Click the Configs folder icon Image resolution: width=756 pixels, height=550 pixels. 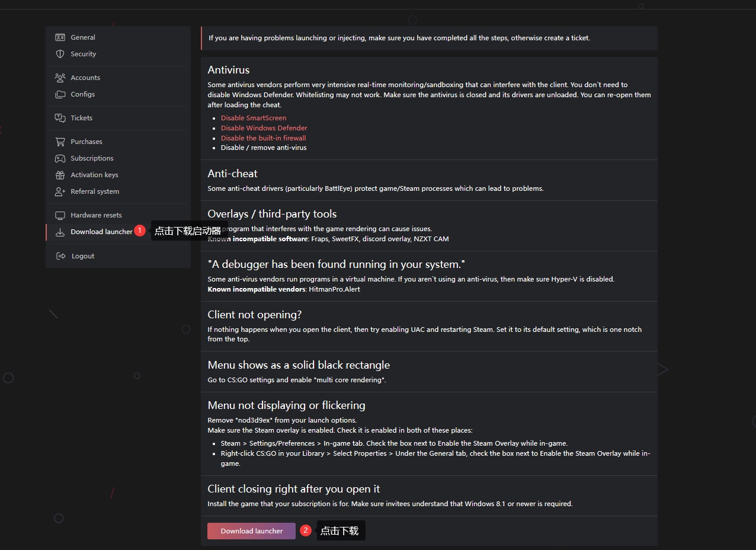tap(60, 94)
